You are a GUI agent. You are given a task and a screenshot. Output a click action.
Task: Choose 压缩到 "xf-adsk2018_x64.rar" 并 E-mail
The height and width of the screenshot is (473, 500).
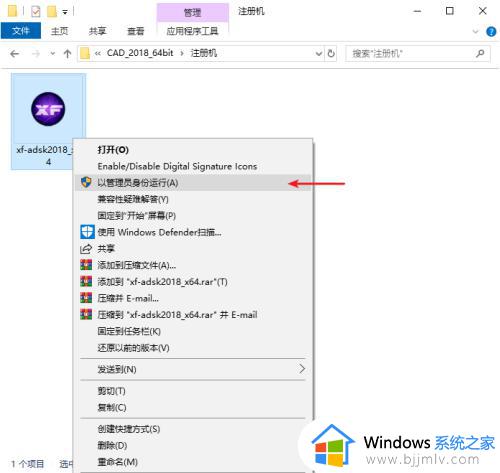(193, 315)
